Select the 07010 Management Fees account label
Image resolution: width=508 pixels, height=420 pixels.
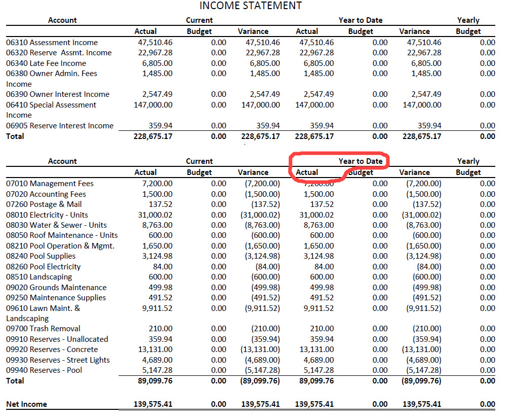pos(50,184)
